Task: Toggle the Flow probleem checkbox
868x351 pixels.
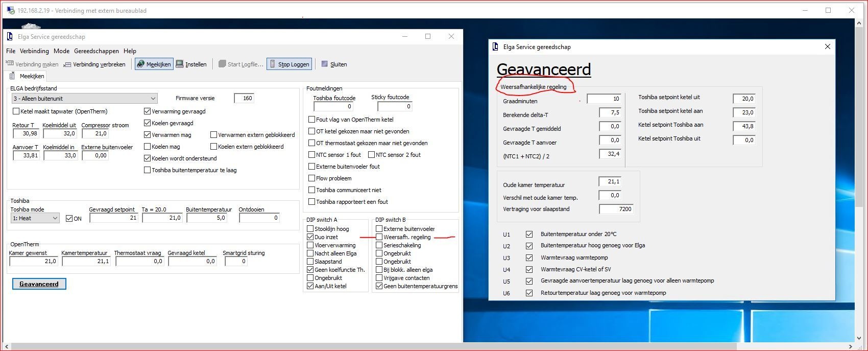Action: pyautogui.click(x=311, y=178)
